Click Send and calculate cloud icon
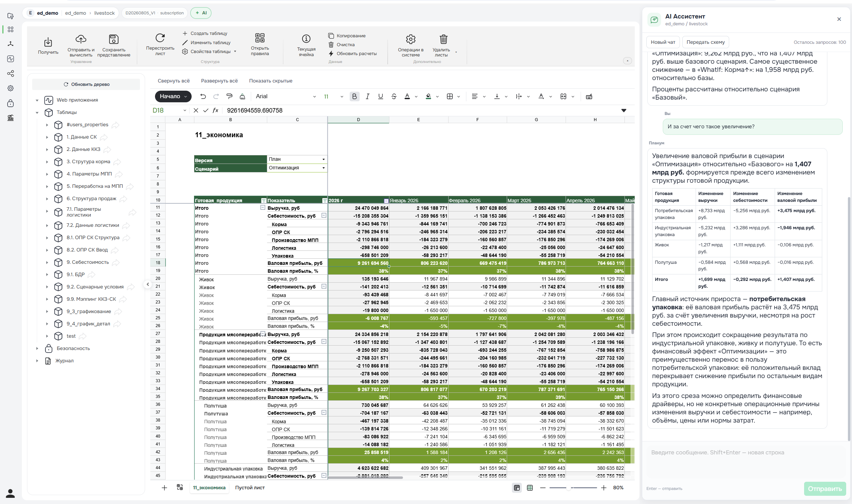 [x=81, y=39]
